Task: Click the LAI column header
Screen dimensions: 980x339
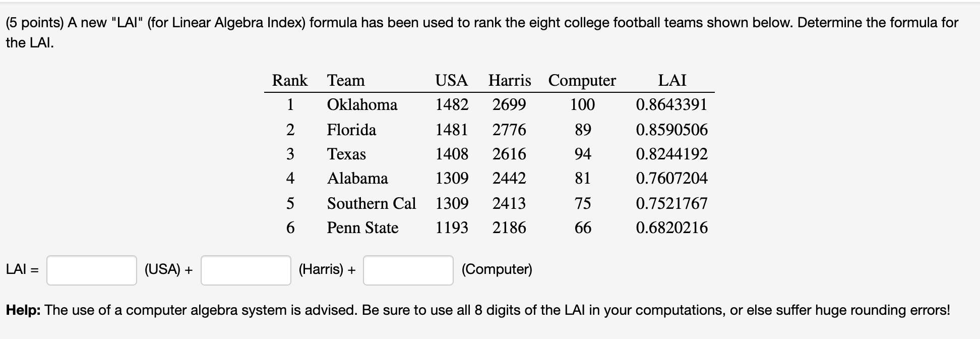Action: [x=672, y=80]
